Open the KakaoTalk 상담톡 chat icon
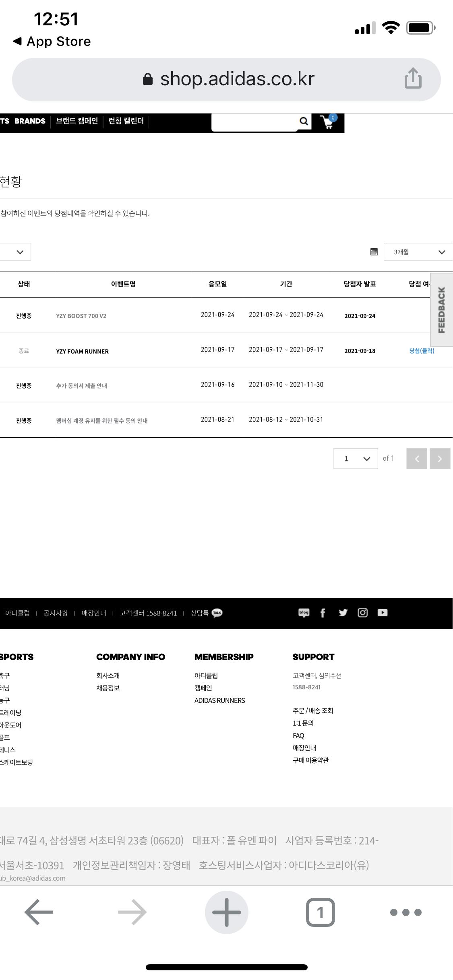This screenshot has height=980, width=453. (x=217, y=613)
